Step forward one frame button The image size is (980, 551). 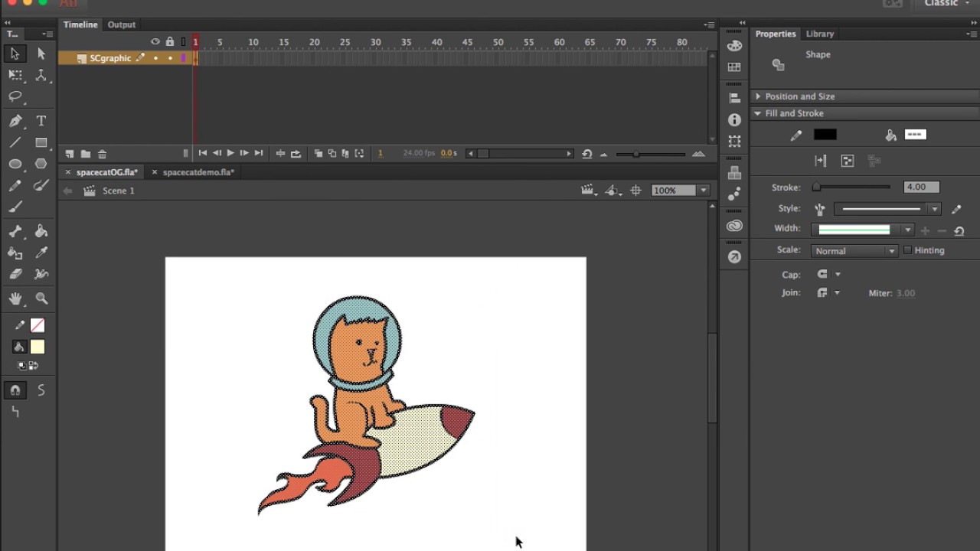244,154
